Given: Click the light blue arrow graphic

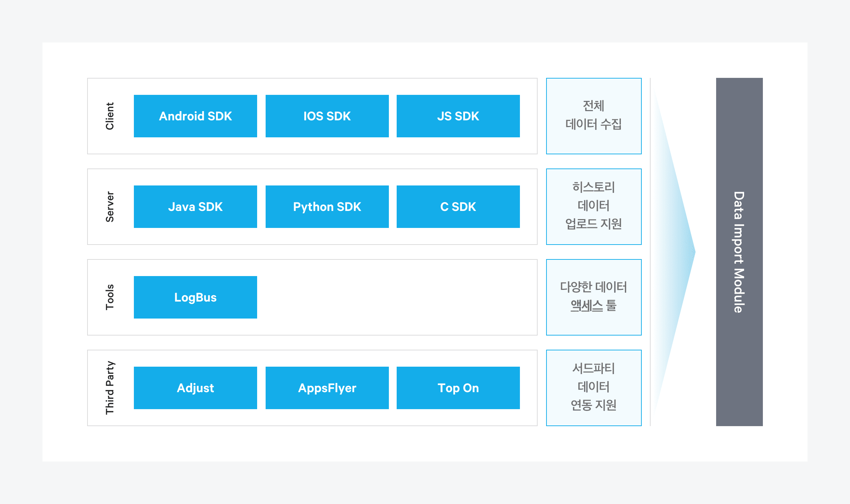Looking at the screenshot, I should 675,252.
